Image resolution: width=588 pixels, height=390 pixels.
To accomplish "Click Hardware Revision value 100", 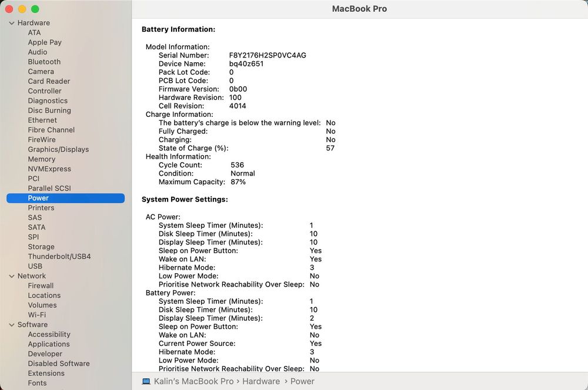I will 236,97.
